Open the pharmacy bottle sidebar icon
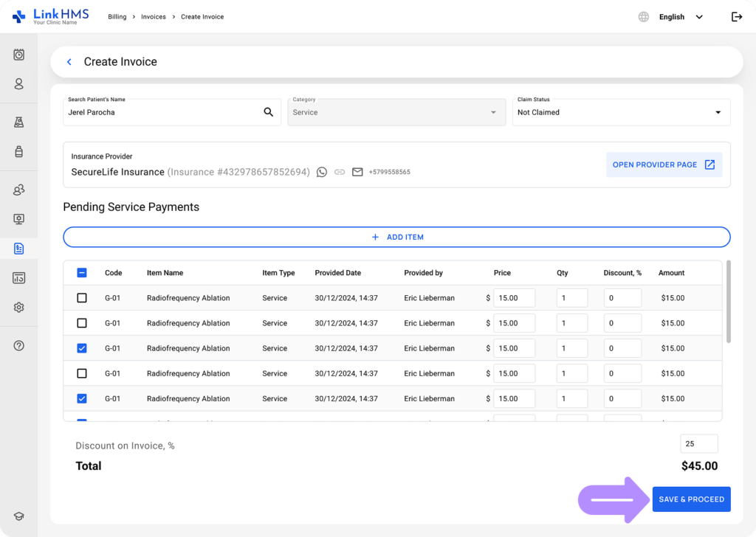756x537 pixels. [18, 151]
